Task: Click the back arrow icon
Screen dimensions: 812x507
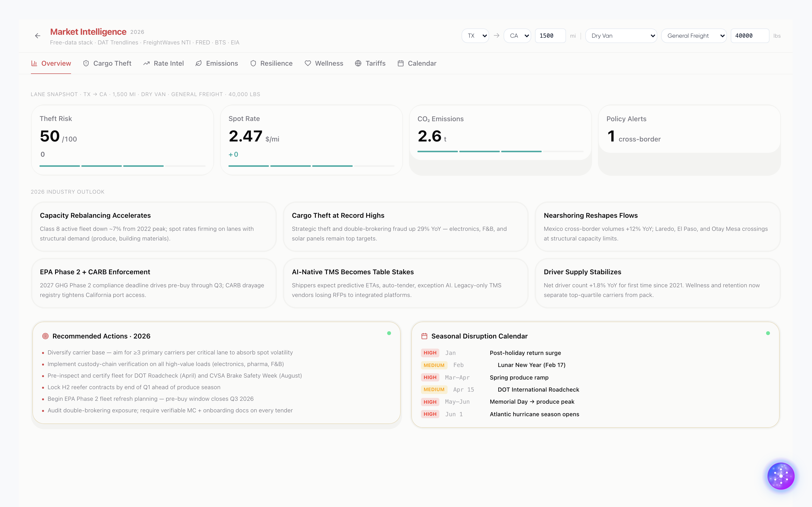Action: tap(38, 36)
